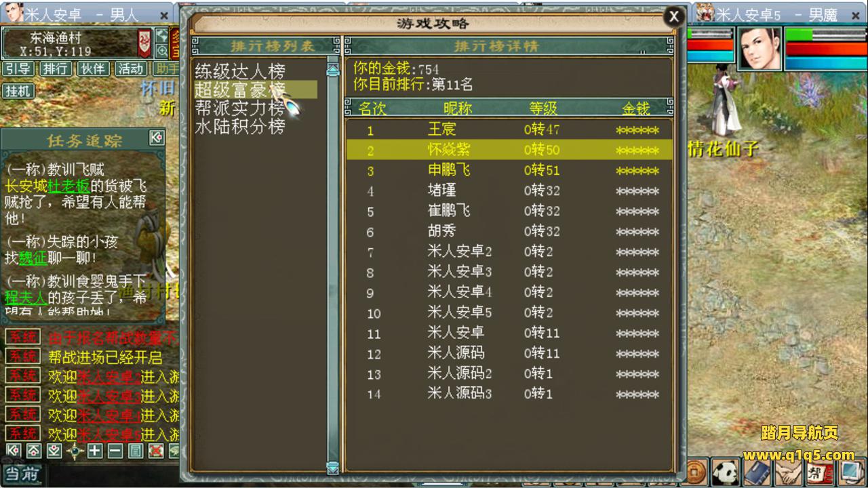Click the red banner flag icon

(x=144, y=43)
